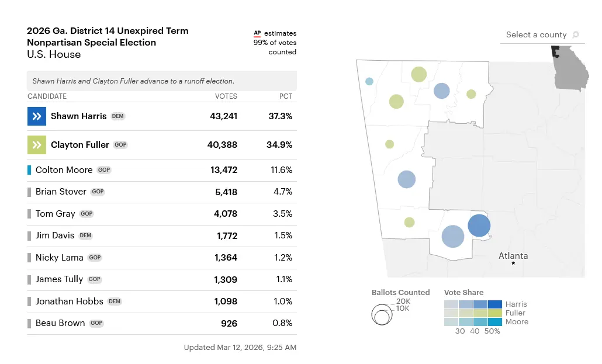
Task: Click the small blue bubble at the map's top left
Action: [369, 81]
